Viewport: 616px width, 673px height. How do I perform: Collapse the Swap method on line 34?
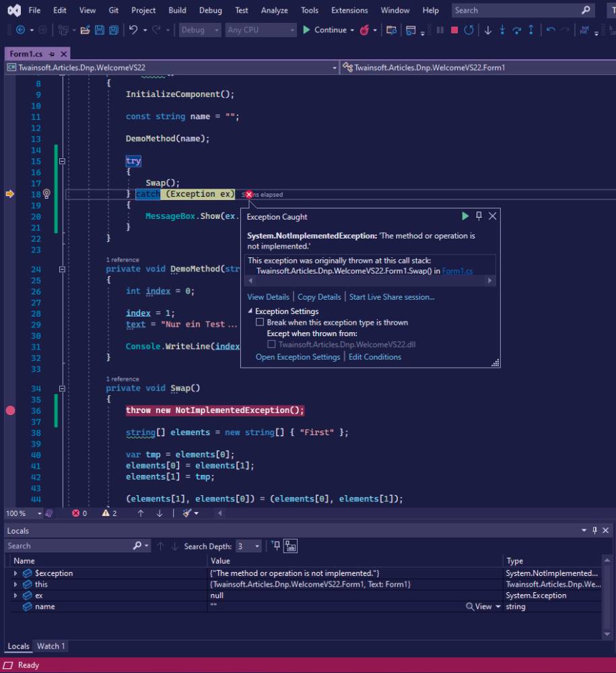click(x=62, y=389)
